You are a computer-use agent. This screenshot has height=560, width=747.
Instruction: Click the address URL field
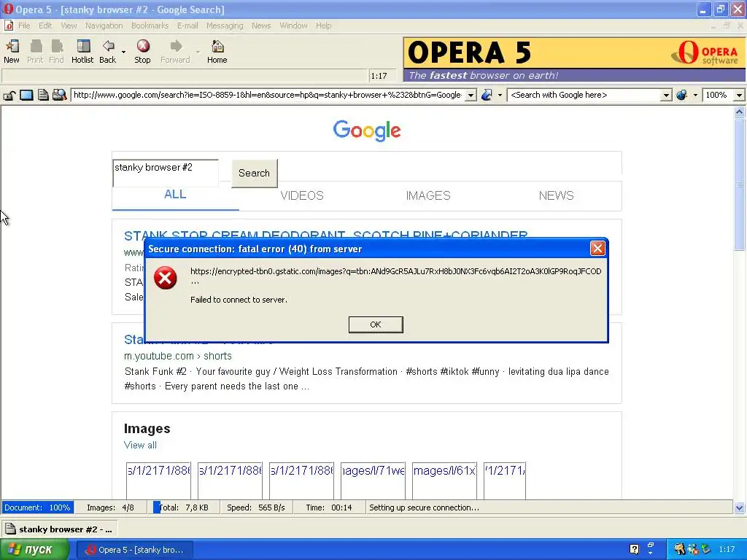268,96
